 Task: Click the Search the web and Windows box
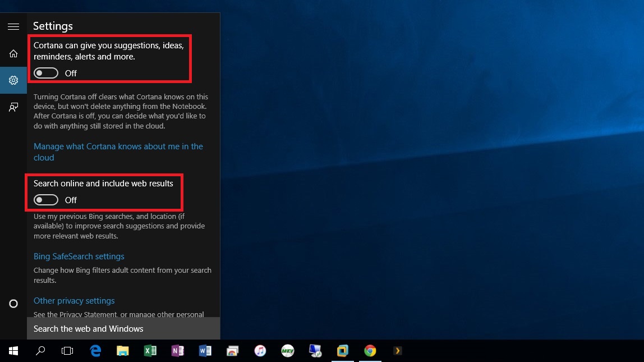point(123,329)
